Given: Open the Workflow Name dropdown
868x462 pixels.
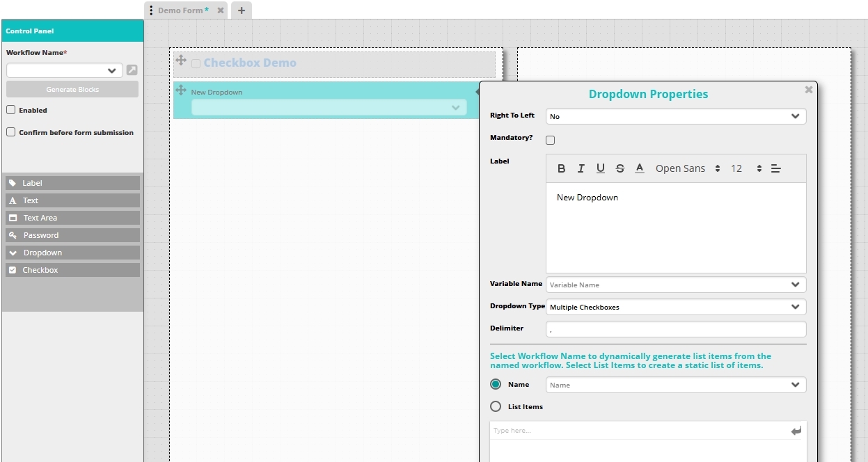Looking at the screenshot, I should click(64, 70).
